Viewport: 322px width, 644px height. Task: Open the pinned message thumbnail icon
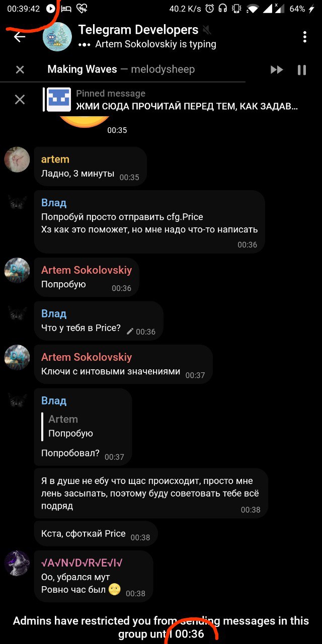click(x=58, y=100)
